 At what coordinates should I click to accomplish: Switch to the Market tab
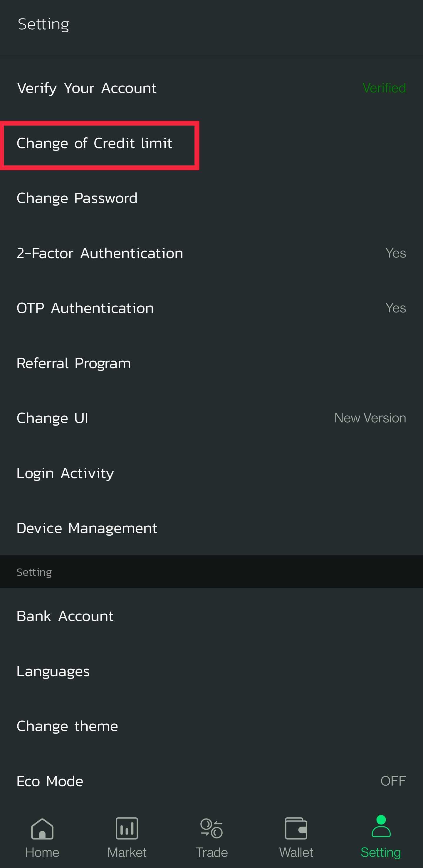127,839
